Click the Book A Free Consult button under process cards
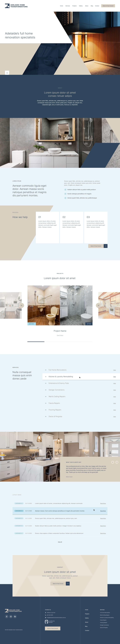 click(96, 246)
